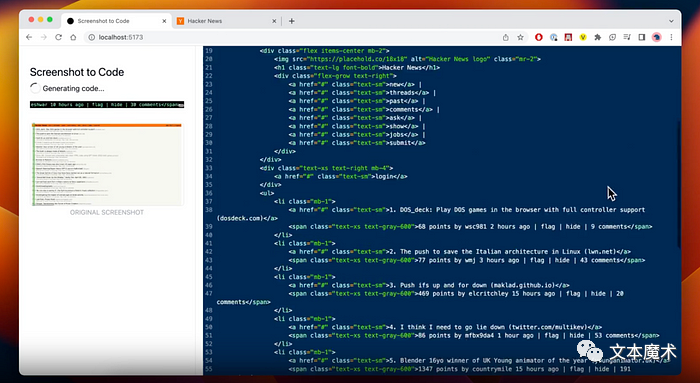Click the 'Blender 16yo winner' code line
The height and width of the screenshot is (383, 700).
tap(478, 361)
